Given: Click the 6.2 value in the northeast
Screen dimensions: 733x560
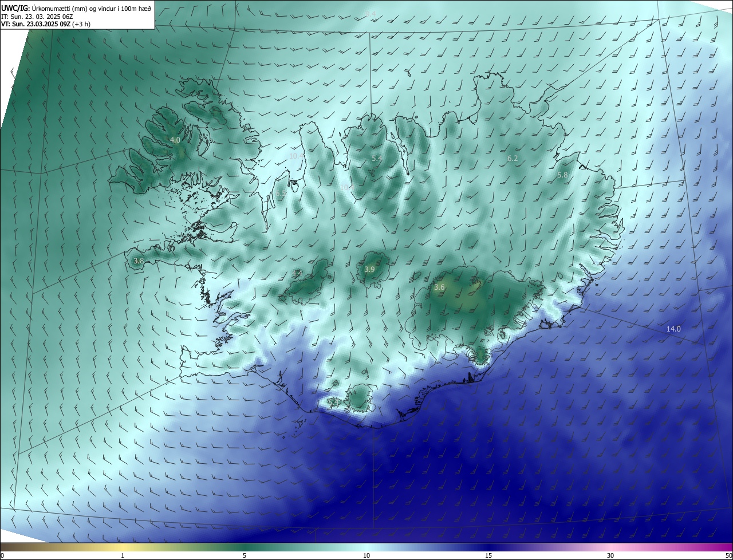Looking at the screenshot, I should tap(513, 158).
